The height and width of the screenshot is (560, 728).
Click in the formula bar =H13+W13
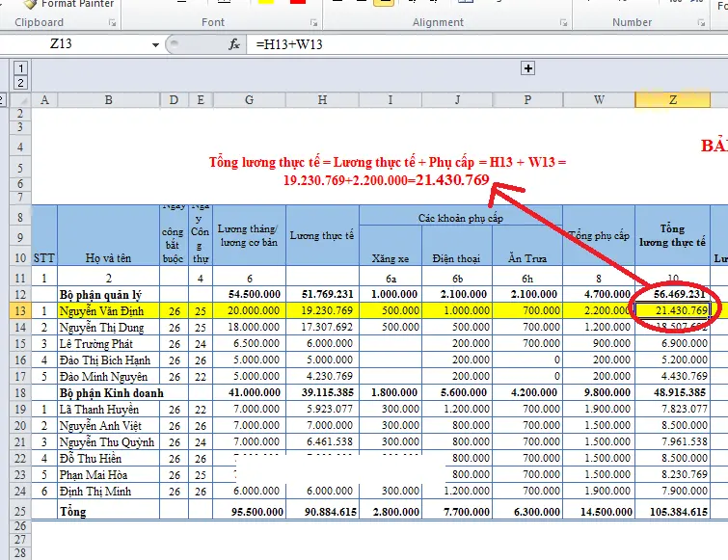(x=487, y=44)
